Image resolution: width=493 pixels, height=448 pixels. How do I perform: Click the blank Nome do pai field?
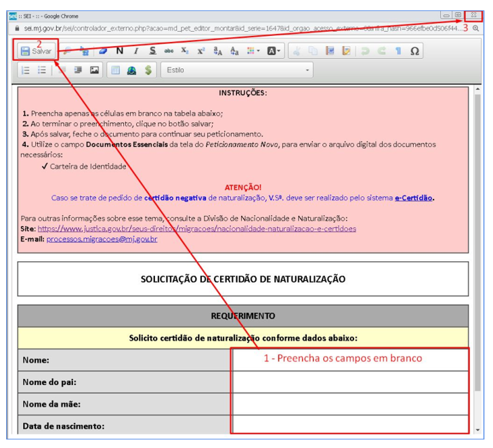(x=349, y=382)
